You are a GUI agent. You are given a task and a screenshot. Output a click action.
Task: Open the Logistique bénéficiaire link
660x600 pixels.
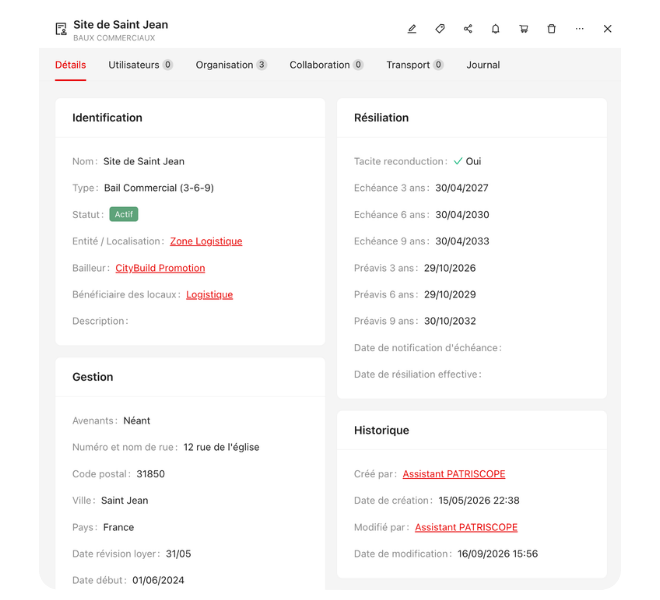(x=209, y=295)
